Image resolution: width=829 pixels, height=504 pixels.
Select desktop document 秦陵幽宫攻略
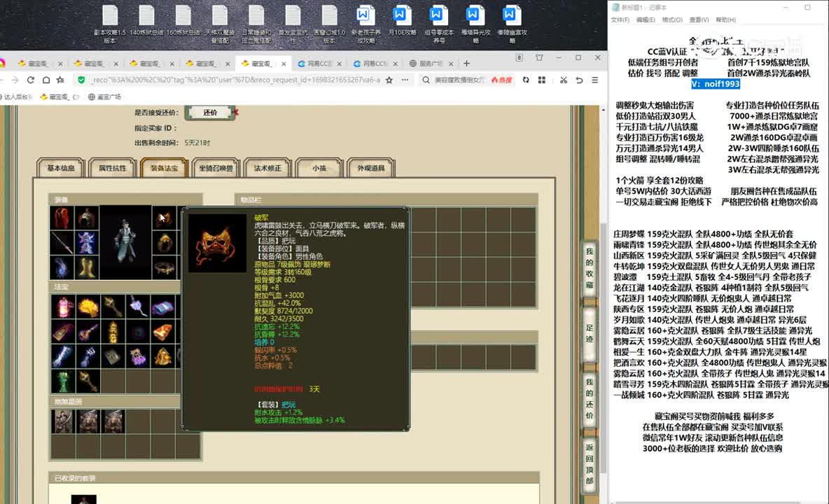(x=512, y=24)
